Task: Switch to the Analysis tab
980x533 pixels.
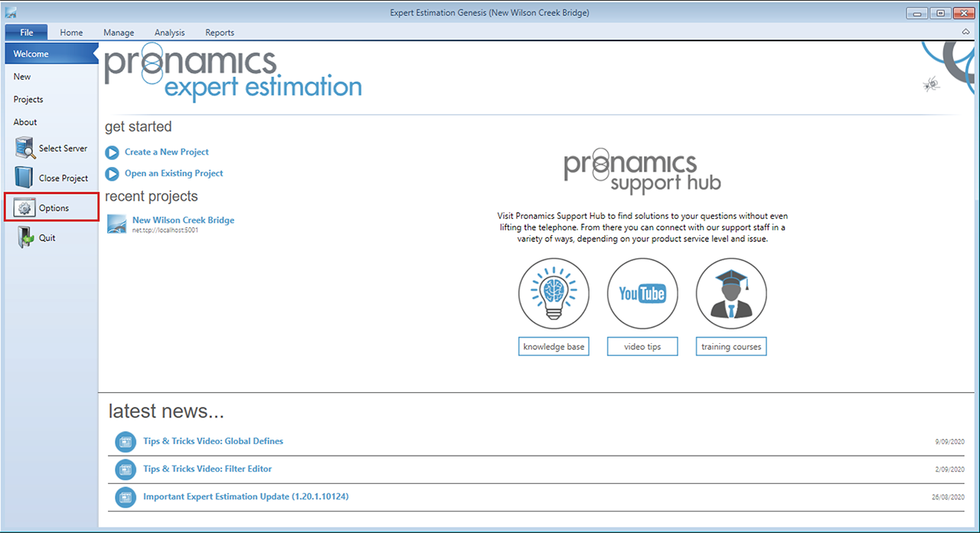Action: (x=169, y=32)
